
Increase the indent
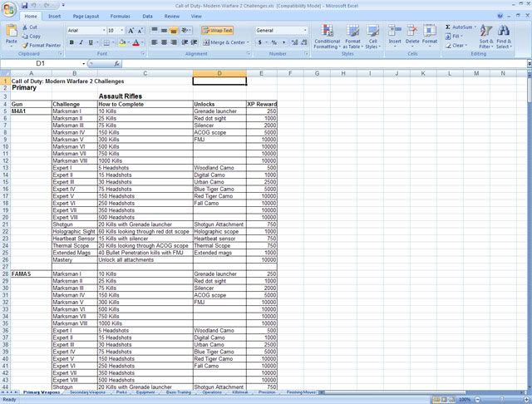tap(194, 42)
